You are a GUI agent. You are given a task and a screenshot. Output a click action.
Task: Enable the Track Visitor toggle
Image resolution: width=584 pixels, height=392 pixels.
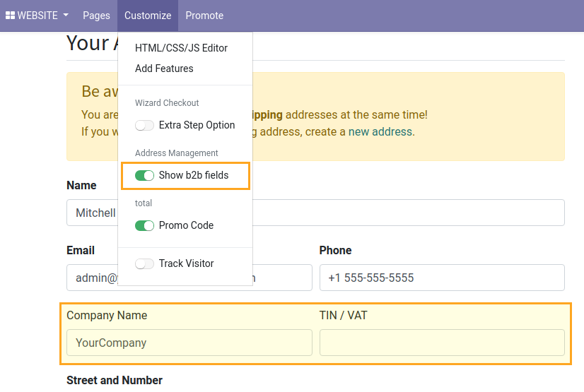point(145,263)
